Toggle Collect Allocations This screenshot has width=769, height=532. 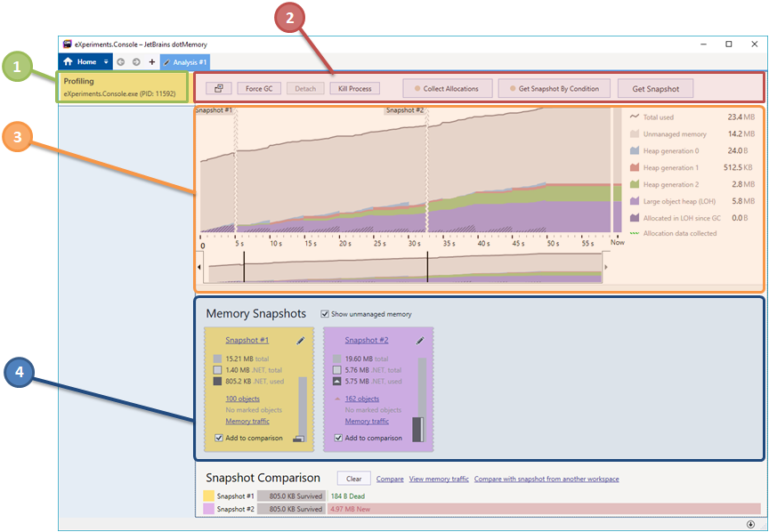pos(446,88)
